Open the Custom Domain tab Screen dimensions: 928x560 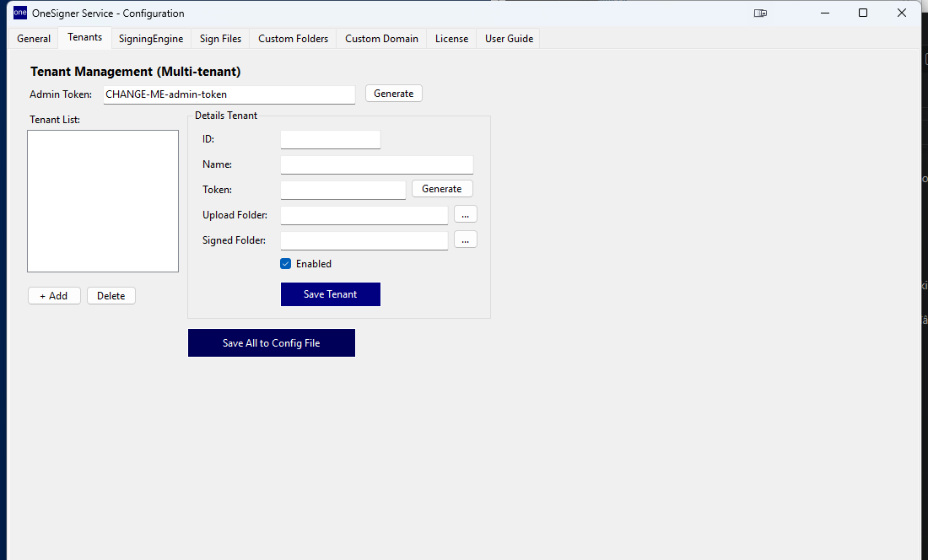[x=381, y=39]
